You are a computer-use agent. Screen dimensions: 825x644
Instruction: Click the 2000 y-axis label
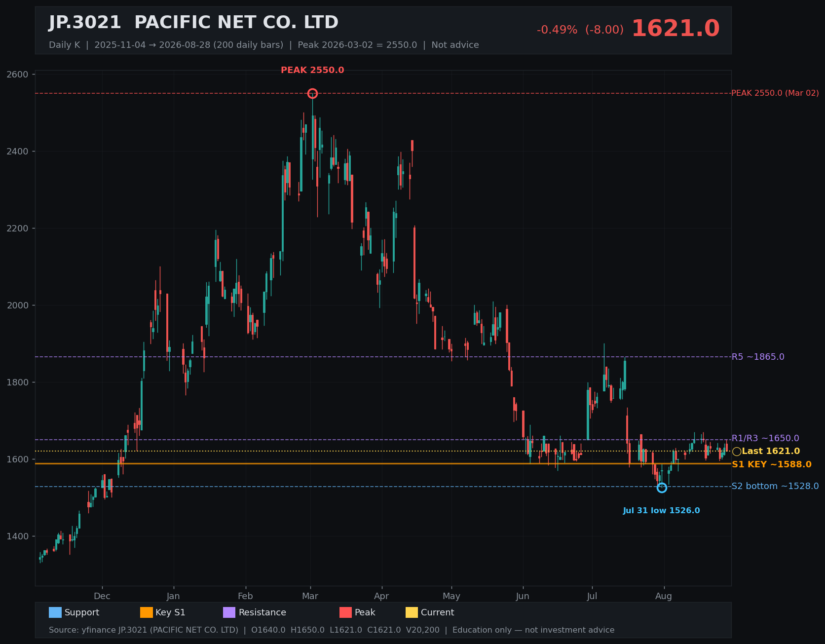pos(18,305)
